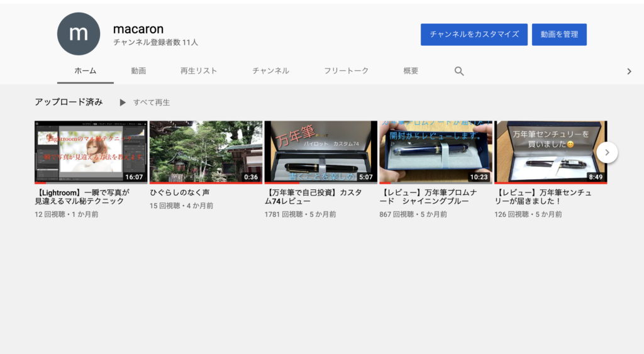This screenshot has width=644, height=354.
Task: Select the チャンネル tab
Action: 270,71
